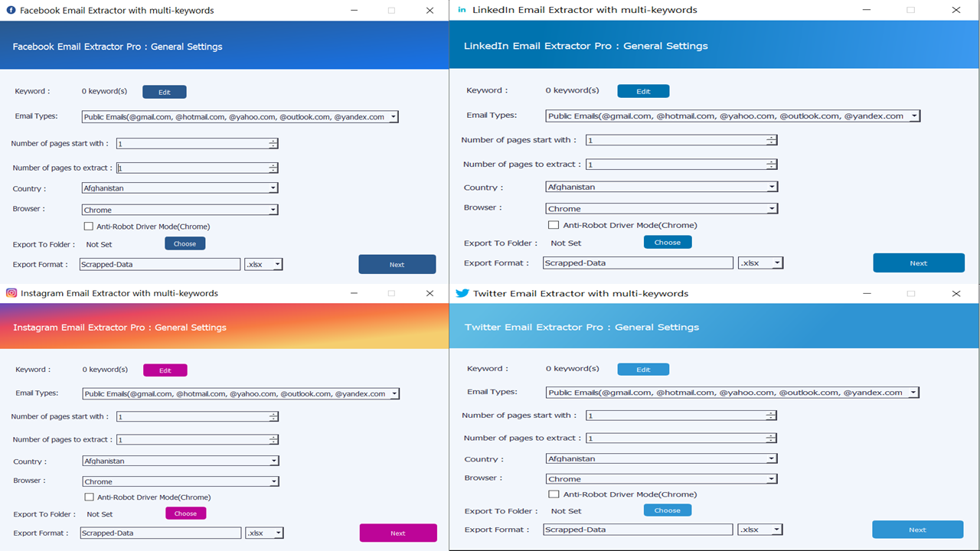Minimize the Twitter Email Extractor window
Screen dimensions: 980x551
(866, 293)
